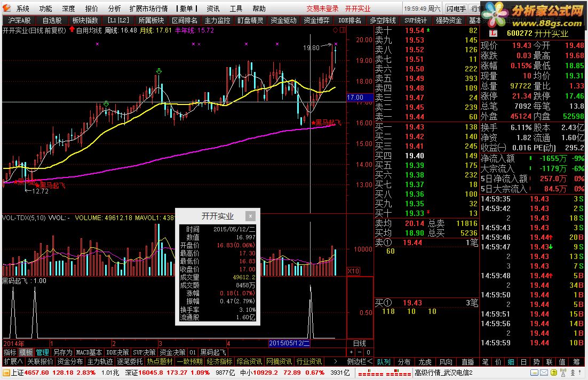Viewport: 588px width, 380px height.
Task: Click the 交易未登录 login link
Action: (x=322, y=9)
